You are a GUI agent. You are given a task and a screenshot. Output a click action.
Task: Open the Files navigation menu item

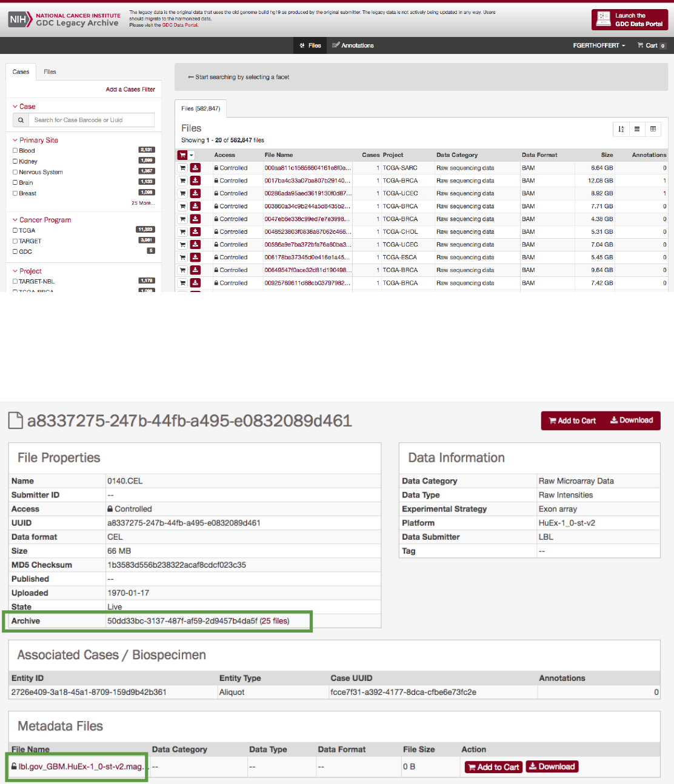coord(310,45)
